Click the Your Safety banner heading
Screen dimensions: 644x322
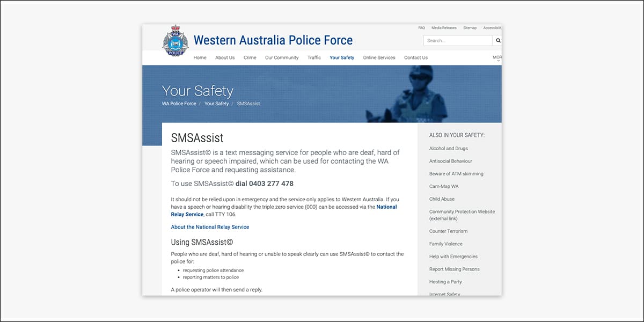click(x=197, y=91)
